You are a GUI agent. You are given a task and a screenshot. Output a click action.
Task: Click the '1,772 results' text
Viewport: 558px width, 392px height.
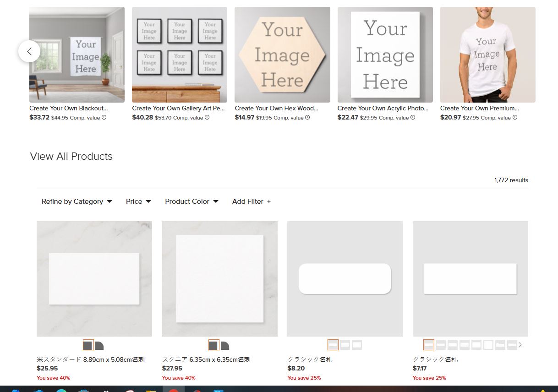511,180
